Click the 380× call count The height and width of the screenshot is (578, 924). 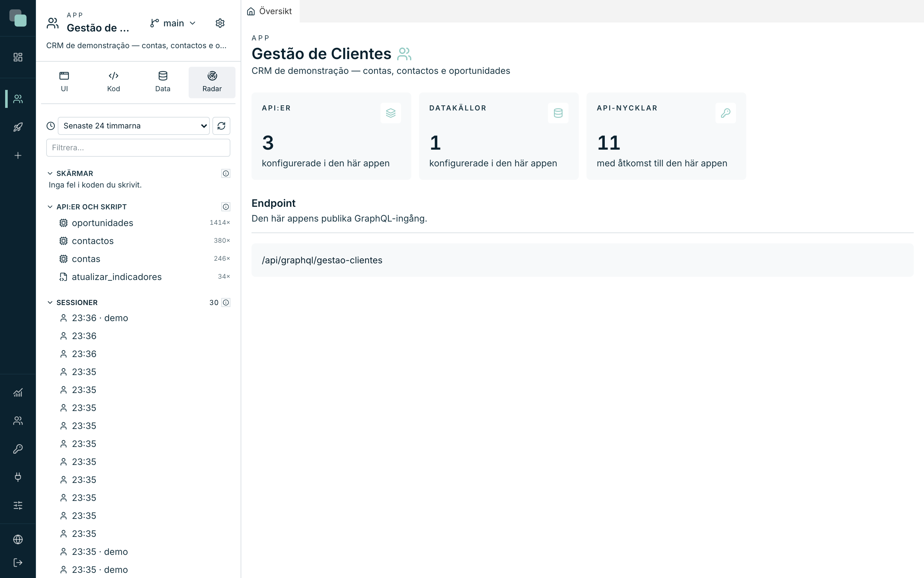point(222,241)
